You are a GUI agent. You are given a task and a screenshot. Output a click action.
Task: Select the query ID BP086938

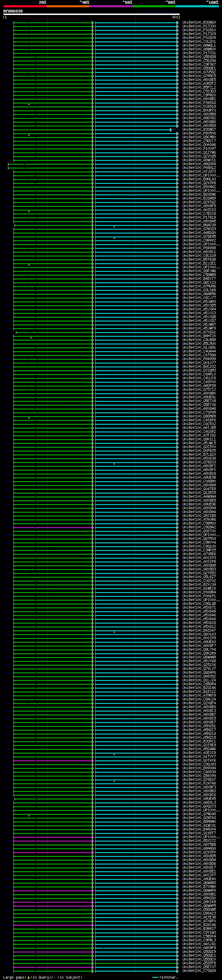[13, 11]
